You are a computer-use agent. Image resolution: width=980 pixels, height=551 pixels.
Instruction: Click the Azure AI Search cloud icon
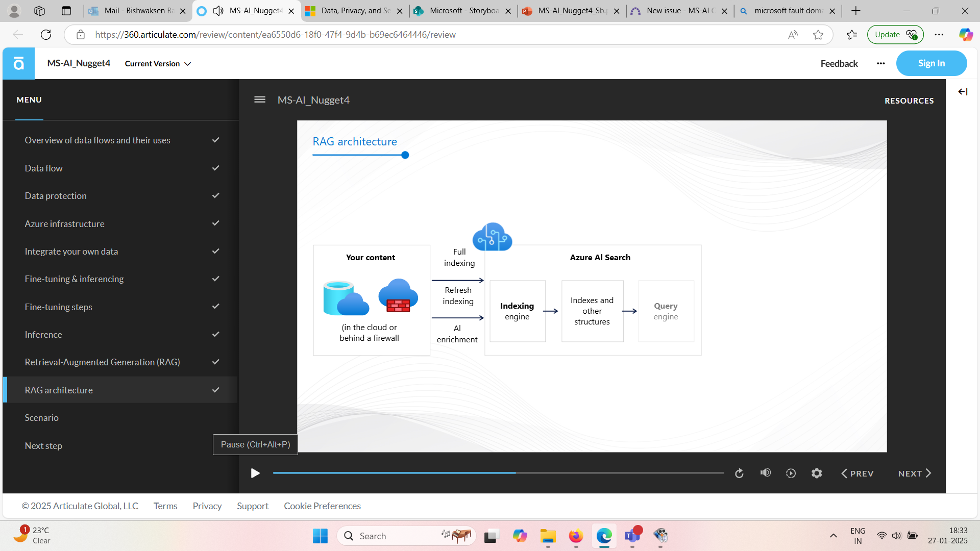[x=492, y=237]
